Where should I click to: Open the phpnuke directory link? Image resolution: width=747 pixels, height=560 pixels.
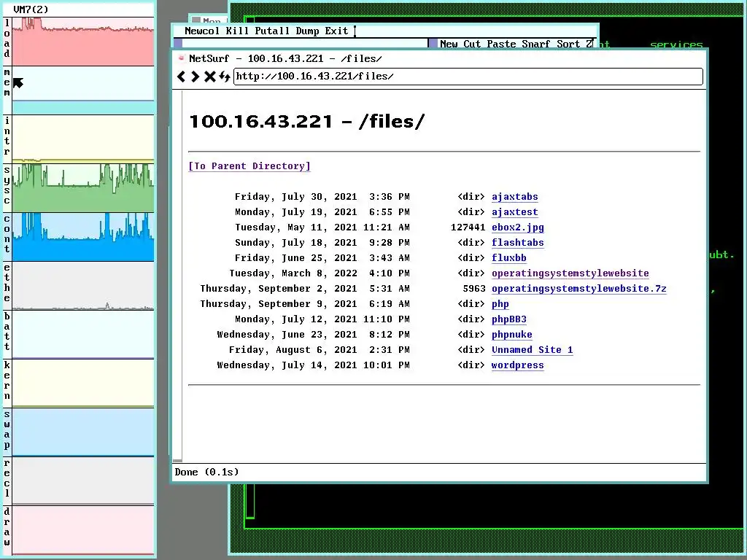pyautogui.click(x=511, y=334)
